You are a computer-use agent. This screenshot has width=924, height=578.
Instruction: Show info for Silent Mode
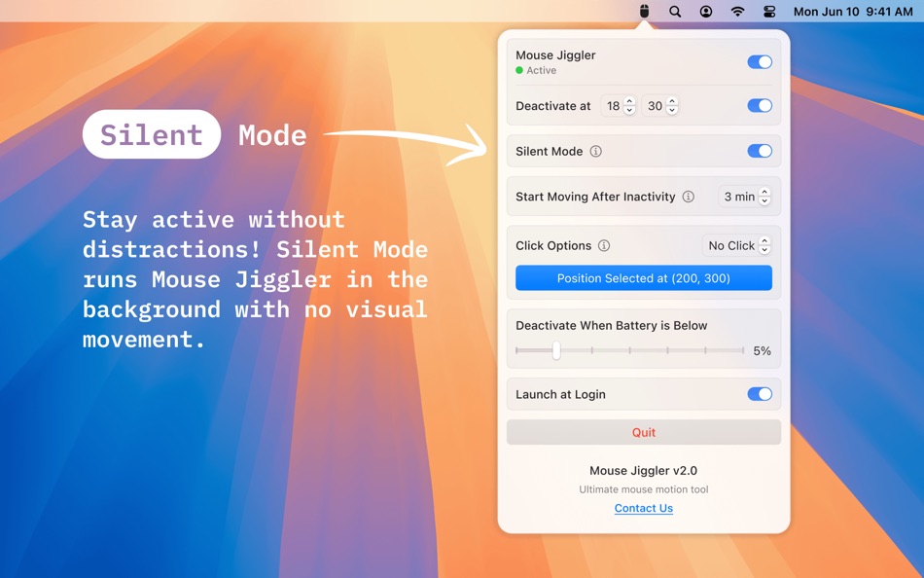pyautogui.click(x=596, y=151)
